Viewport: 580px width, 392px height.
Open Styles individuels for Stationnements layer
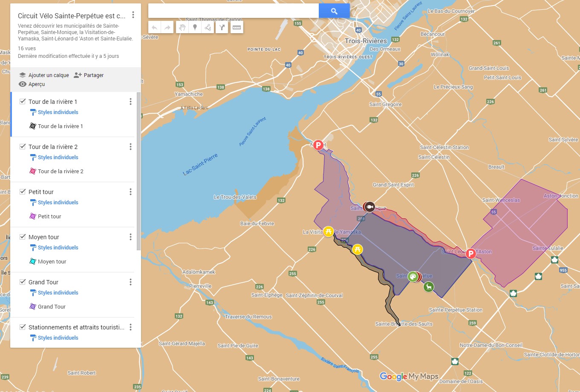pos(54,338)
